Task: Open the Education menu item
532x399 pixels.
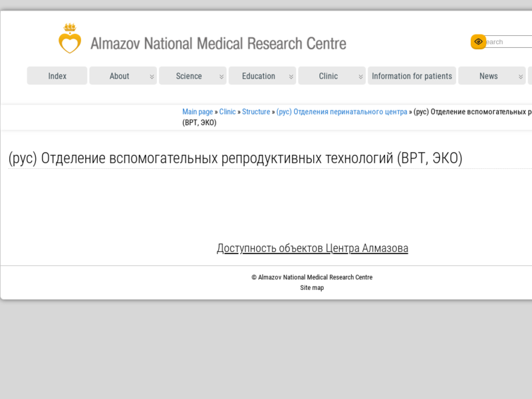Action: coord(258,76)
